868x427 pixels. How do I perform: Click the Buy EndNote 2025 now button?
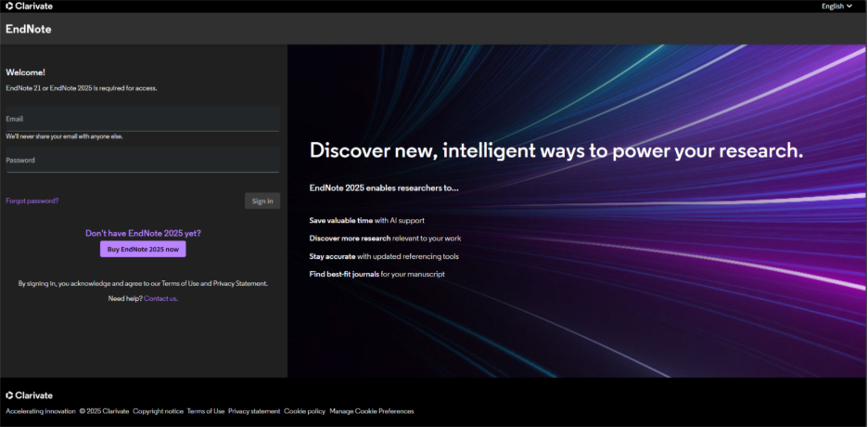pos(143,249)
